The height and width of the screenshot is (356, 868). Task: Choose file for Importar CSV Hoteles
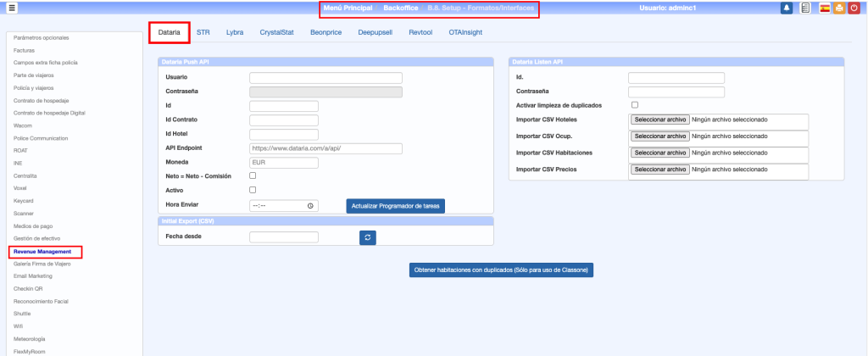(x=660, y=120)
